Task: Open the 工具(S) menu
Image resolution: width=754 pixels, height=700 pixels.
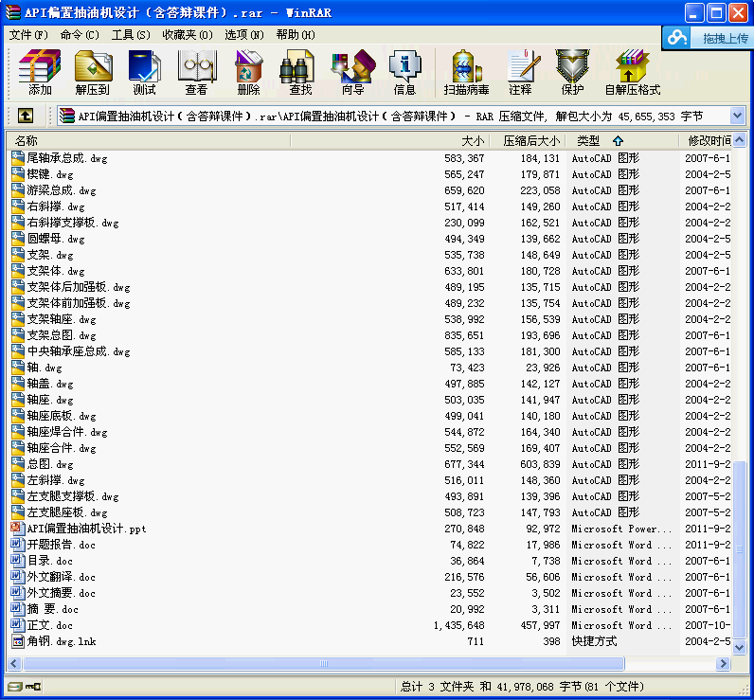Action: click(x=131, y=35)
